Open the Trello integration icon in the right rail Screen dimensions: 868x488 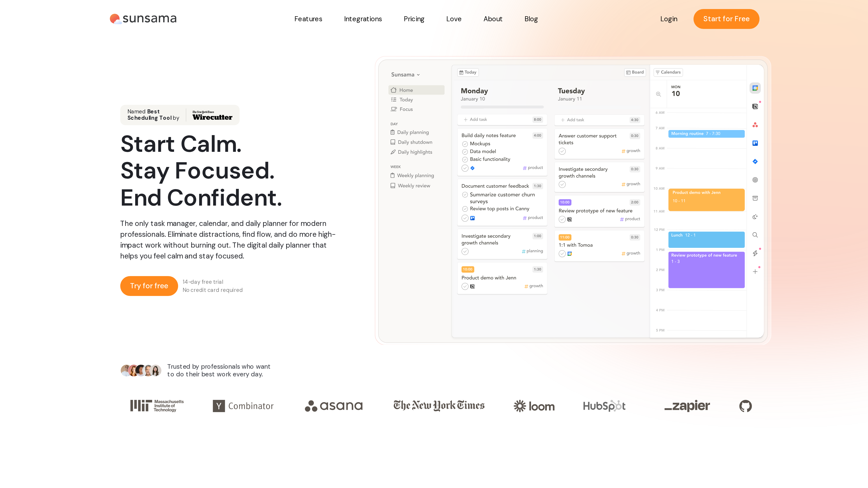[755, 143]
